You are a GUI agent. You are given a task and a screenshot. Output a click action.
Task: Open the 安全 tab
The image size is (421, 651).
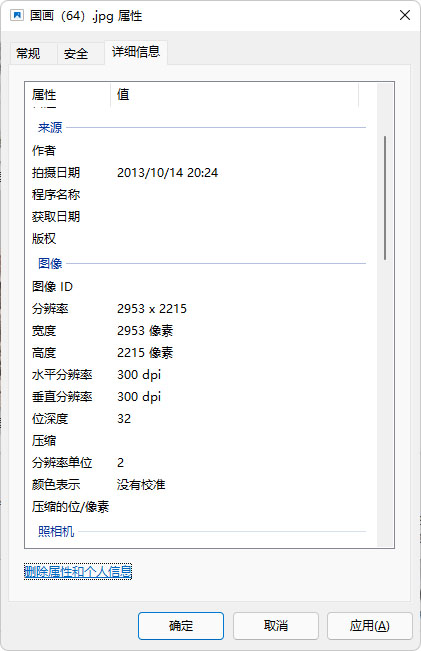76,54
